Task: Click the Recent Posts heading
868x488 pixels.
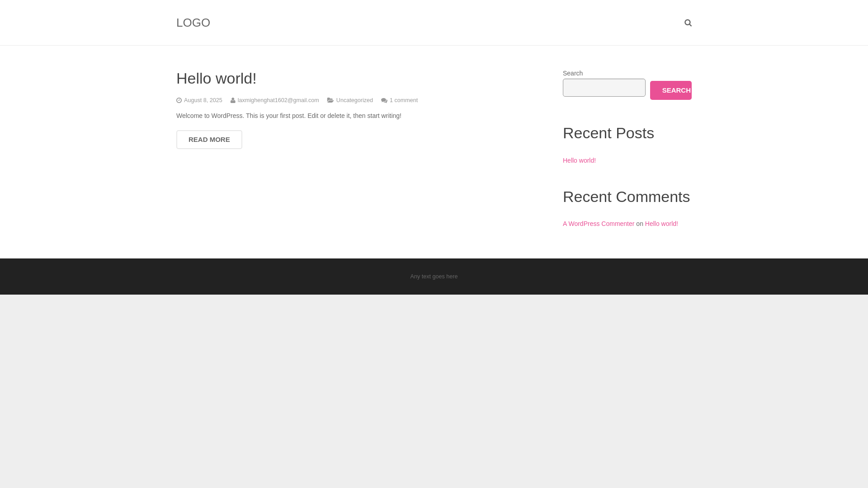Action: pyautogui.click(x=609, y=133)
